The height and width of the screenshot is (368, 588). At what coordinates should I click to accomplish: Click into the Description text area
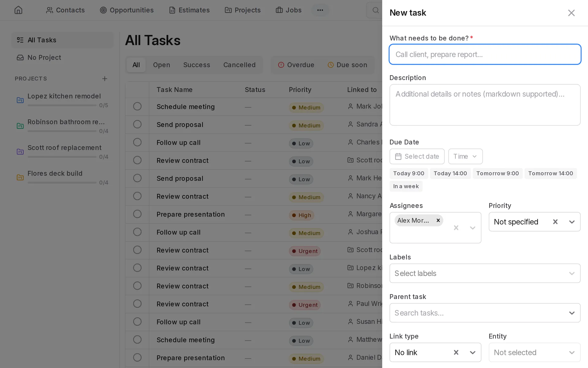[x=485, y=105]
